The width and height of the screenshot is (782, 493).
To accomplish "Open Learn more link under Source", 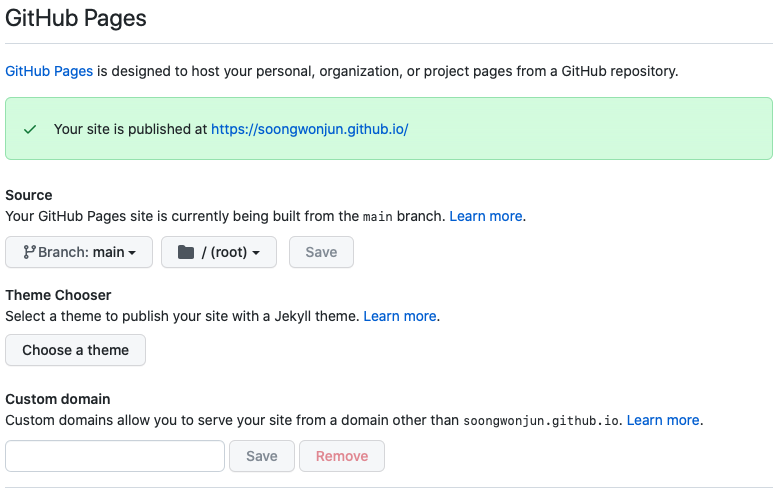I will point(486,216).
